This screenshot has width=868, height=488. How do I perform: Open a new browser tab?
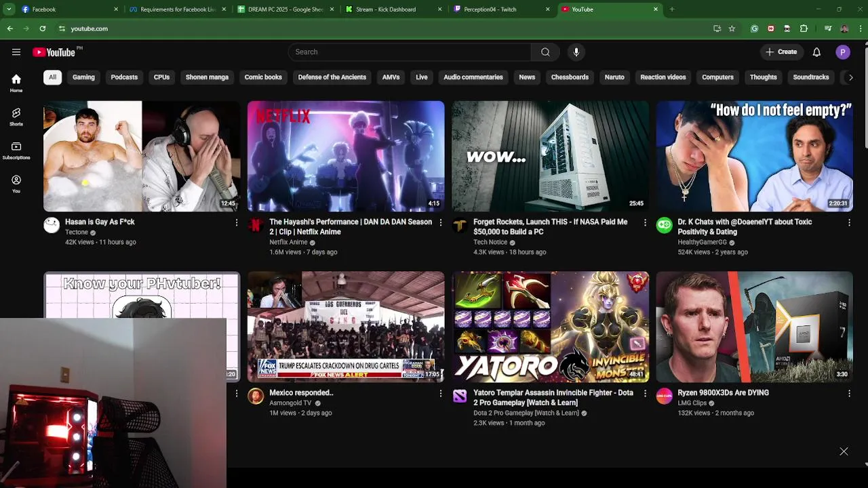click(672, 9)
